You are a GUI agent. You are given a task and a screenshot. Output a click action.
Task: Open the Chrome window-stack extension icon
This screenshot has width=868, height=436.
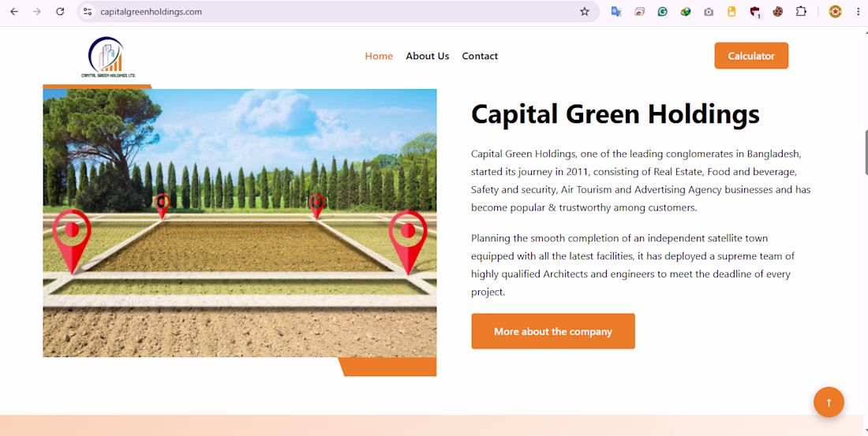[639, 12]
